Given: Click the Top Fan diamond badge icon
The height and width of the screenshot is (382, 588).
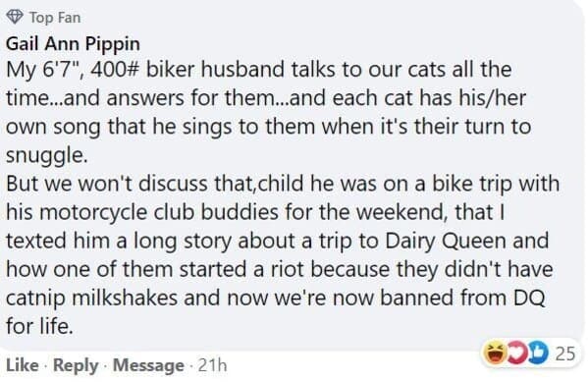Looking at the screenshot, I should point(15,18).
